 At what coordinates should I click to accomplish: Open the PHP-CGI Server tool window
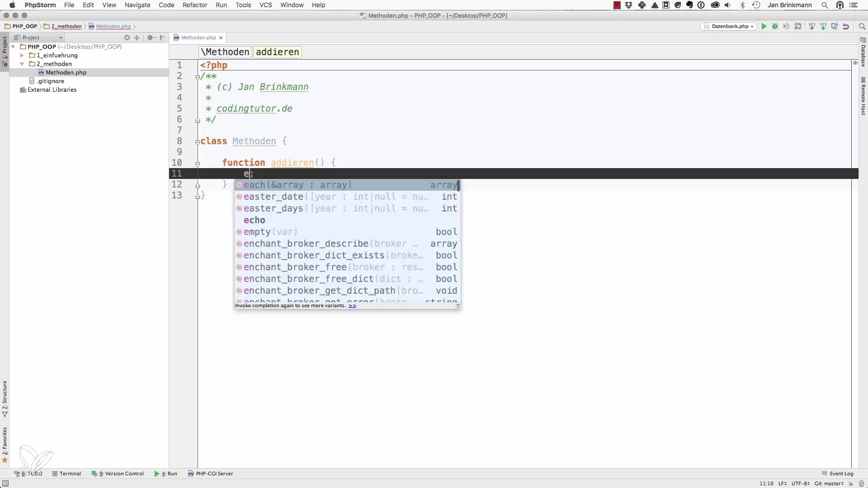point(211,474)
